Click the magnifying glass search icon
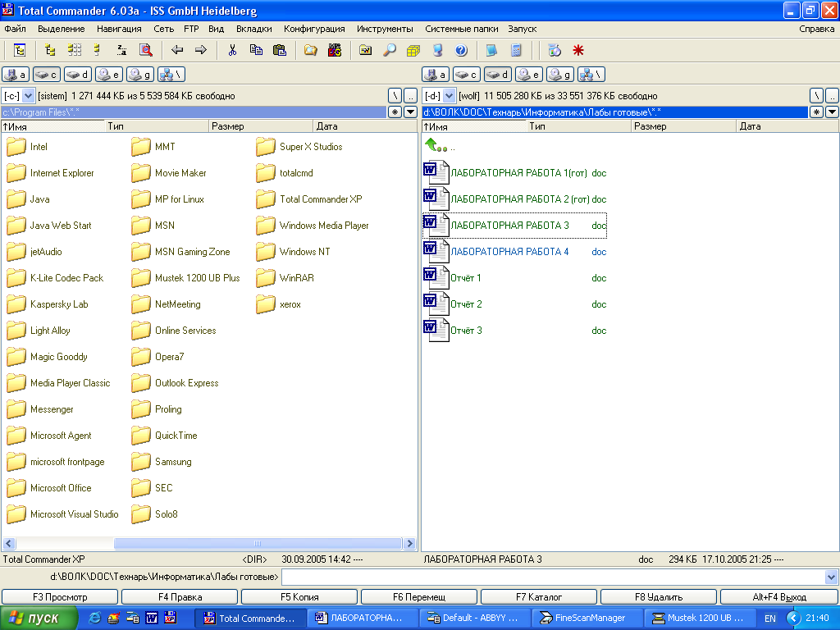The width and height of the screenshot is (840, 630). click(x=390, y=50)
